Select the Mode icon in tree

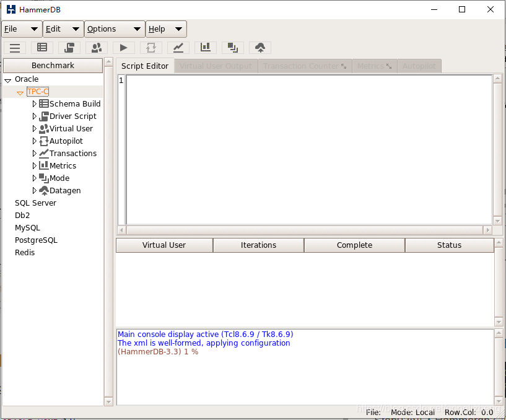[x=43, y=178]
